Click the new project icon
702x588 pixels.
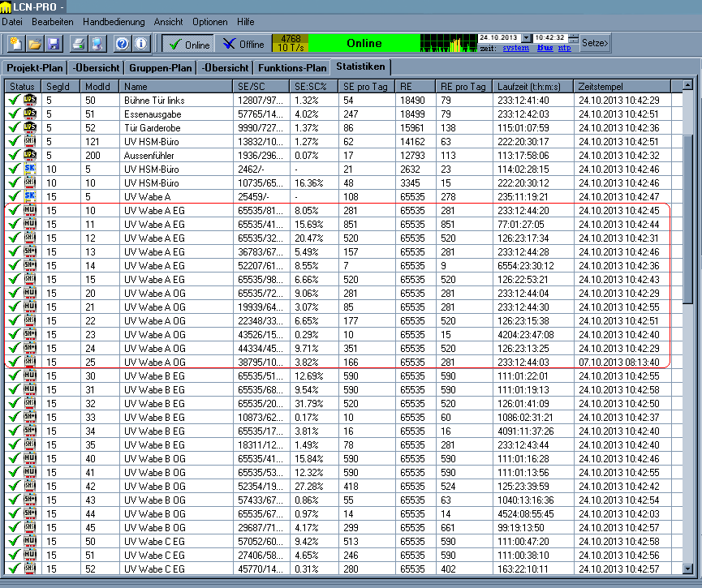[x=15, y=44]
